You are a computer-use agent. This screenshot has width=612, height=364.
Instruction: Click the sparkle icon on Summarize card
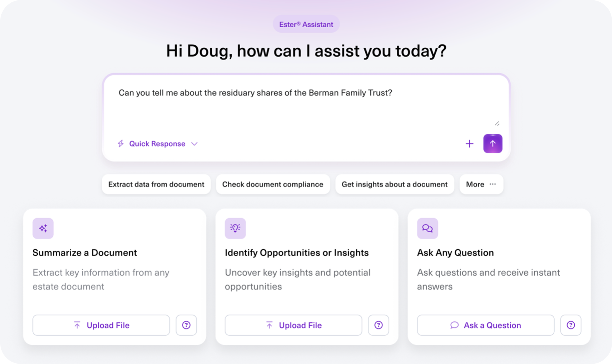pyautogui.click(x=43, y=228)
